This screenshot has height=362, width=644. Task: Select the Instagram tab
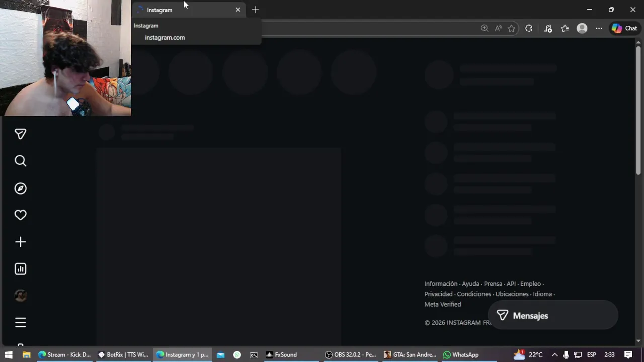point(189,10)
